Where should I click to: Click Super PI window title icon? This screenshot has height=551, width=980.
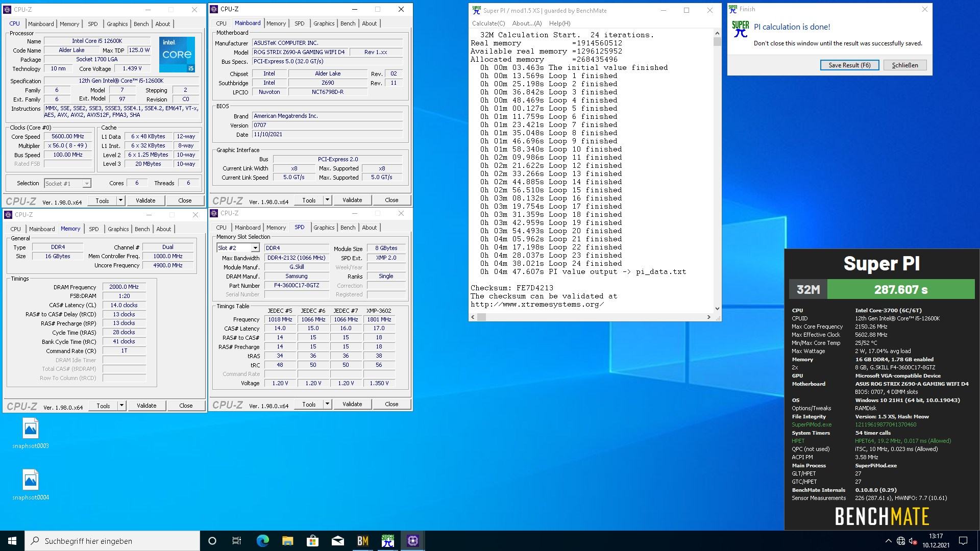pos(476,10)
